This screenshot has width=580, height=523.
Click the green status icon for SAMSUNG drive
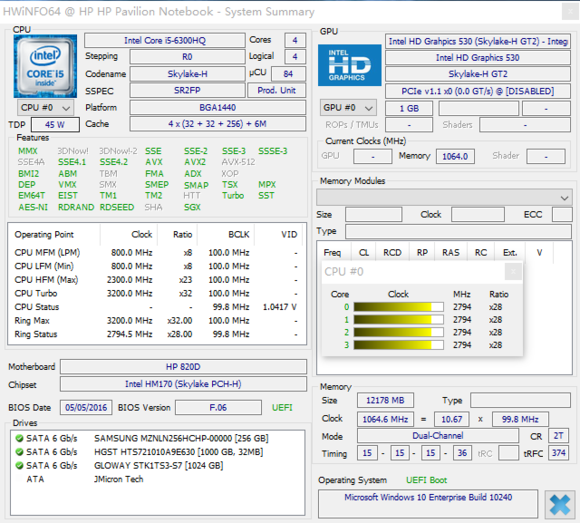coord(20,438)
